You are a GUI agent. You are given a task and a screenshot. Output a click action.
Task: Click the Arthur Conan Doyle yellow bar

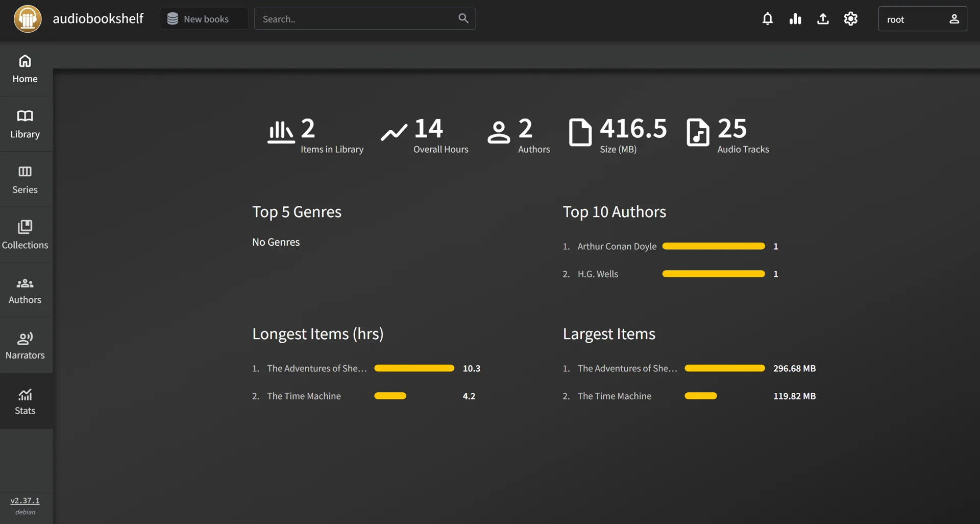pos(714,246)
